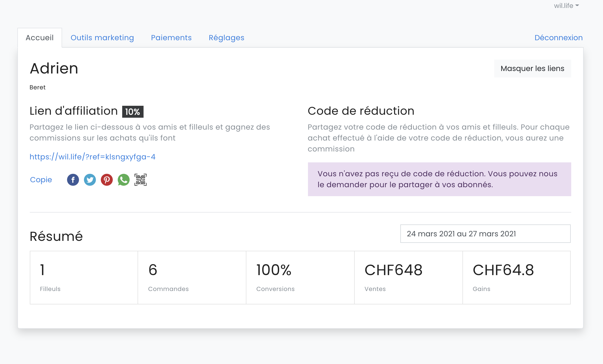Image resolution: width=603 pixels, height=364 pixels.
Task: Select the Accueil tab
Action: click(40, 38)
